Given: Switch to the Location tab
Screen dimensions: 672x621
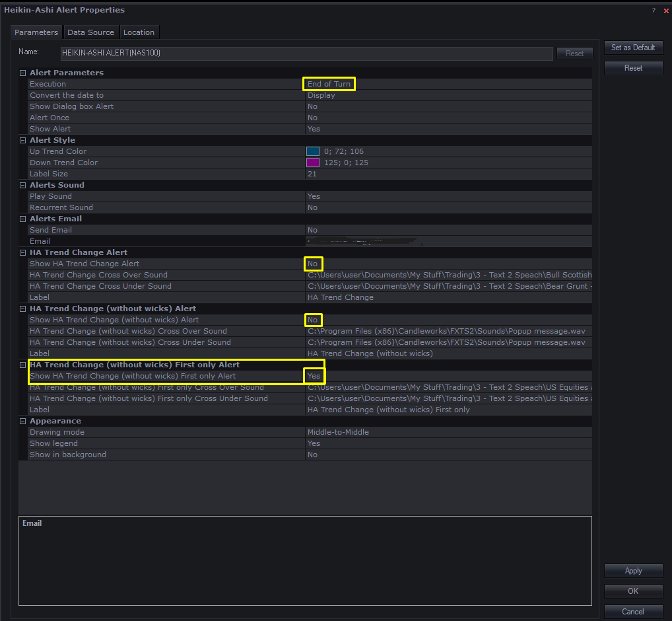Looking at the screenshot, I should pyautogui.click(x=139, y=32).
